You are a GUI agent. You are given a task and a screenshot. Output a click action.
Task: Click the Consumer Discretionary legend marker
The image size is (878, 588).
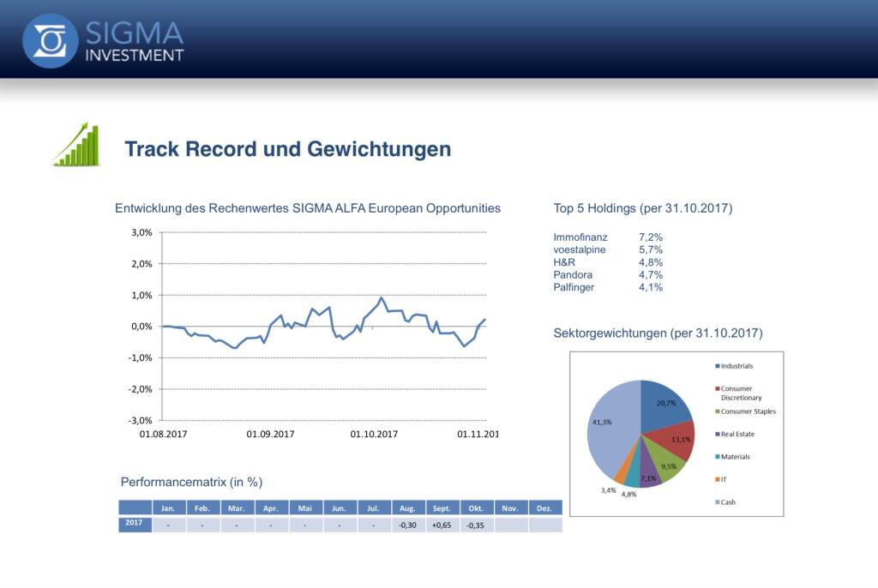click(717, 389)
